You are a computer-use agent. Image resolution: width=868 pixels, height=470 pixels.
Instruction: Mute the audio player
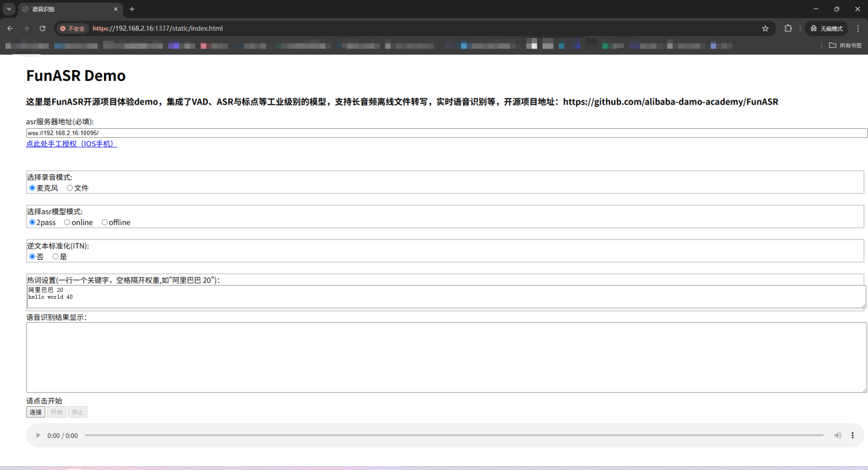click(x=838, y=435)
